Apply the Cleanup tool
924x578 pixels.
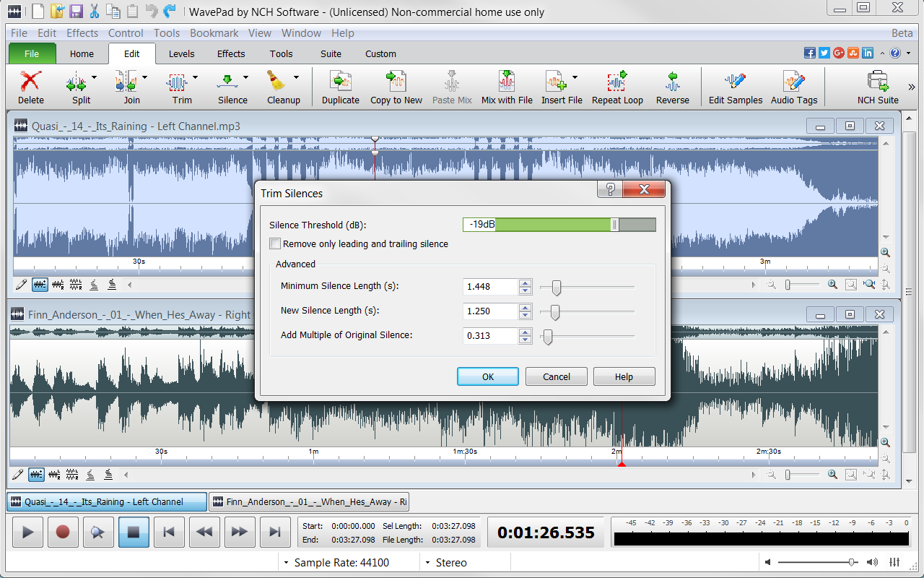tap(283, 87)
